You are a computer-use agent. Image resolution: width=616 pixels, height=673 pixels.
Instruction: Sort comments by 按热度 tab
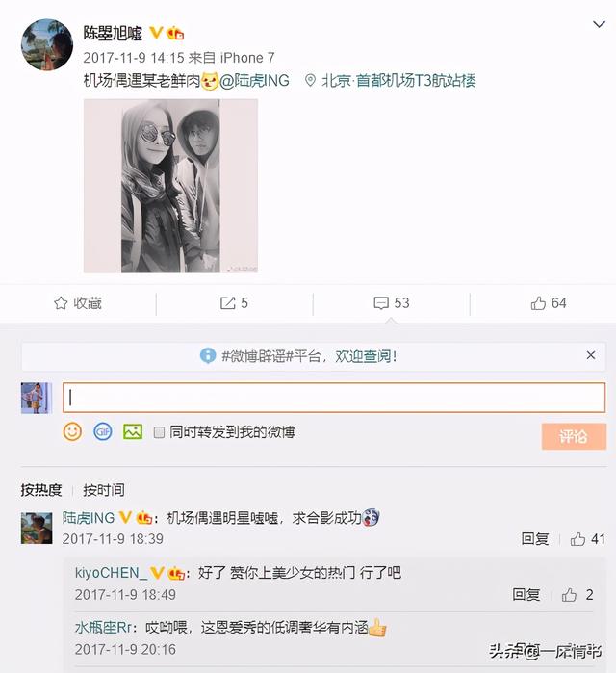(41, 490)
